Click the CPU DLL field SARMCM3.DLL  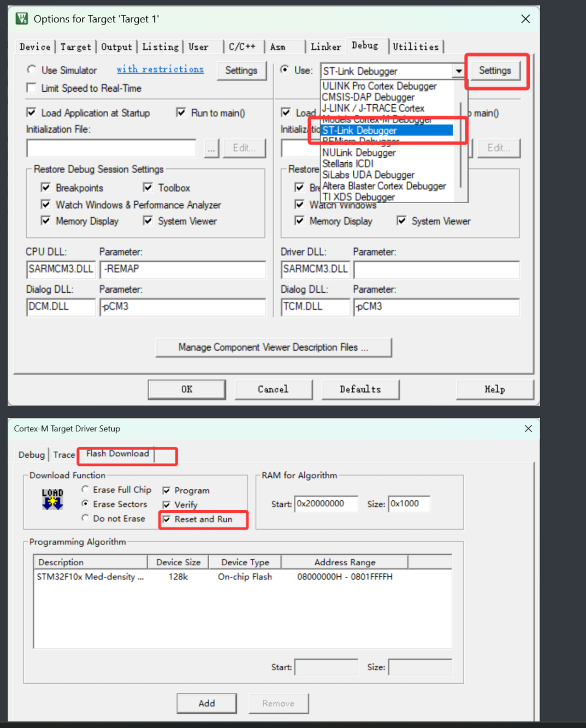(x=61, y=269)
